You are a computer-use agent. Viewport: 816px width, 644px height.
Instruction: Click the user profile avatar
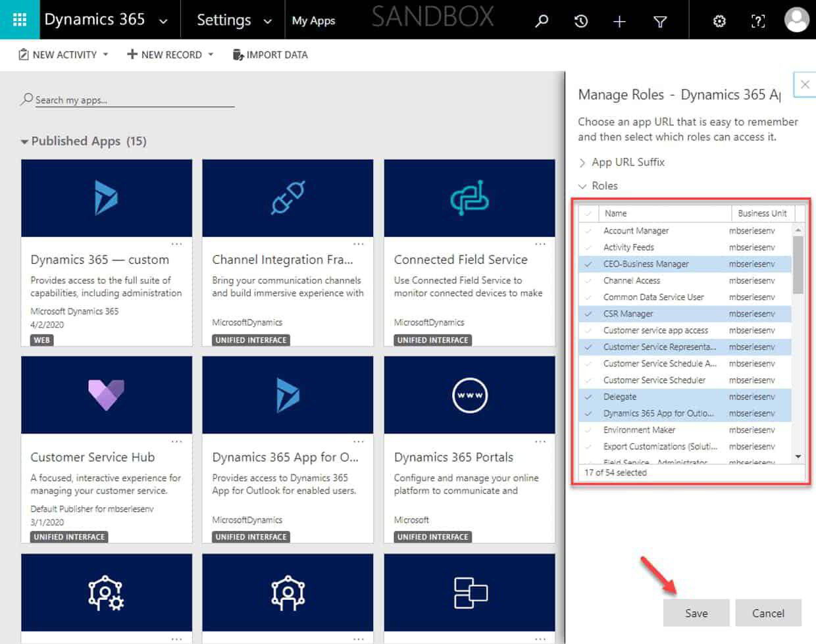coord(796,20)
